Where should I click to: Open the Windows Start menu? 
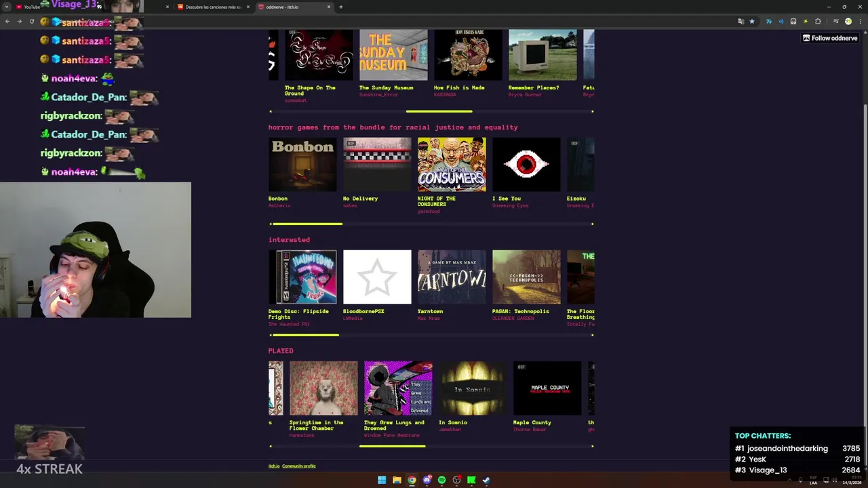382,480
